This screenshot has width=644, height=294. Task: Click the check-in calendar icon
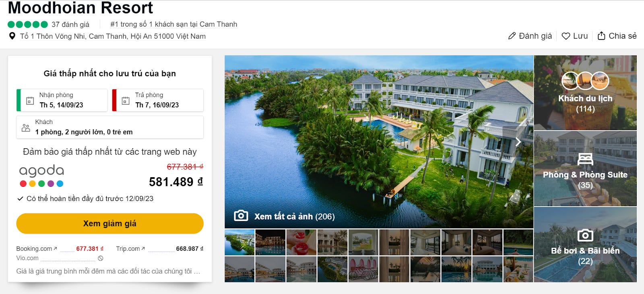coord(30,101)
